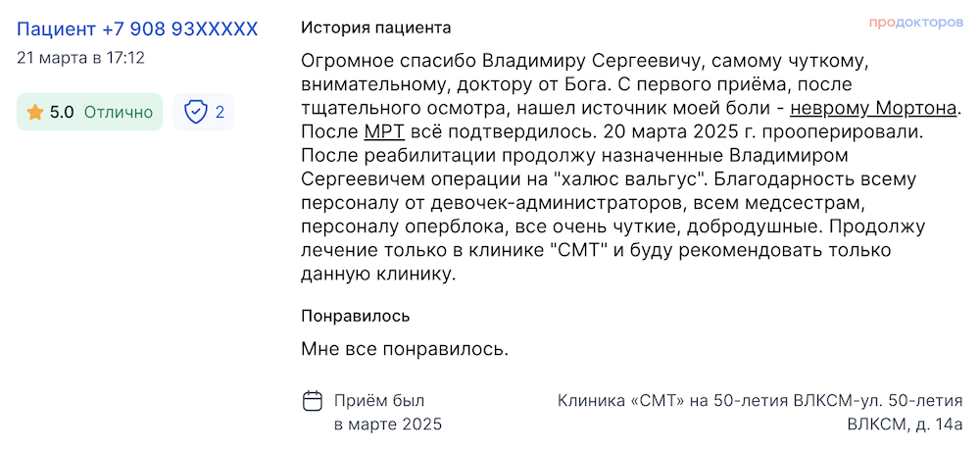
Task: Click the number 2 beside the shield
Action: (220, 112)
